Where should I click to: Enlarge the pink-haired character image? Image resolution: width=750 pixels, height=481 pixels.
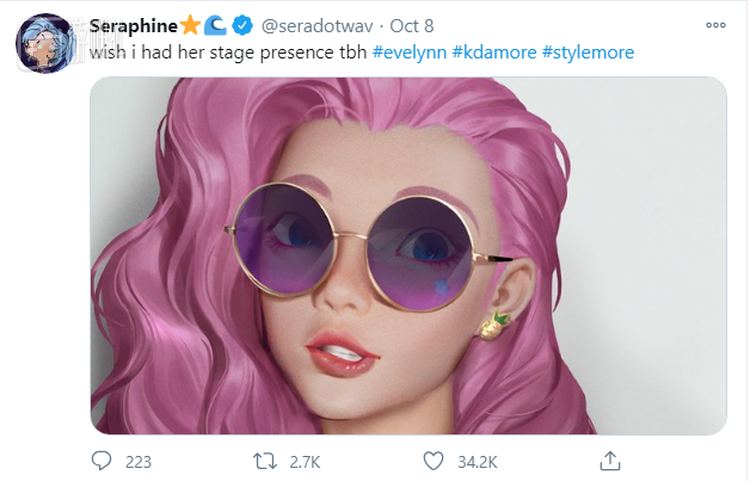tap(408, 256)
